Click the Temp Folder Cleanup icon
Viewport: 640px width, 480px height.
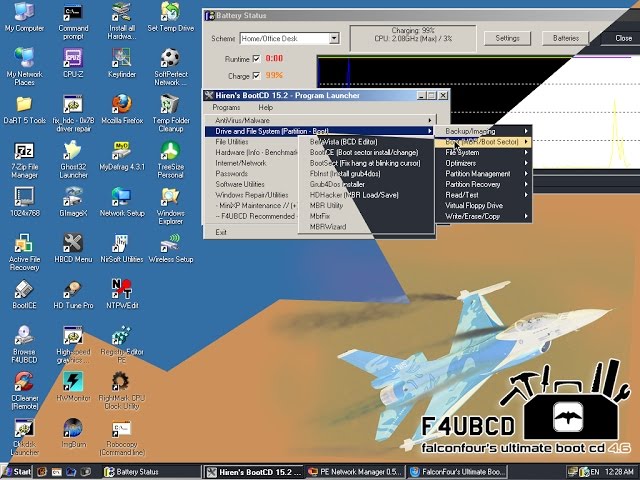click(171, 113)
